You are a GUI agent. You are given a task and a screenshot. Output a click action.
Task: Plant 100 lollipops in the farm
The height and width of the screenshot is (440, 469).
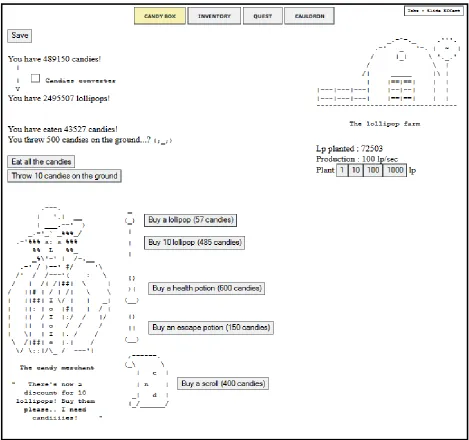373,170
